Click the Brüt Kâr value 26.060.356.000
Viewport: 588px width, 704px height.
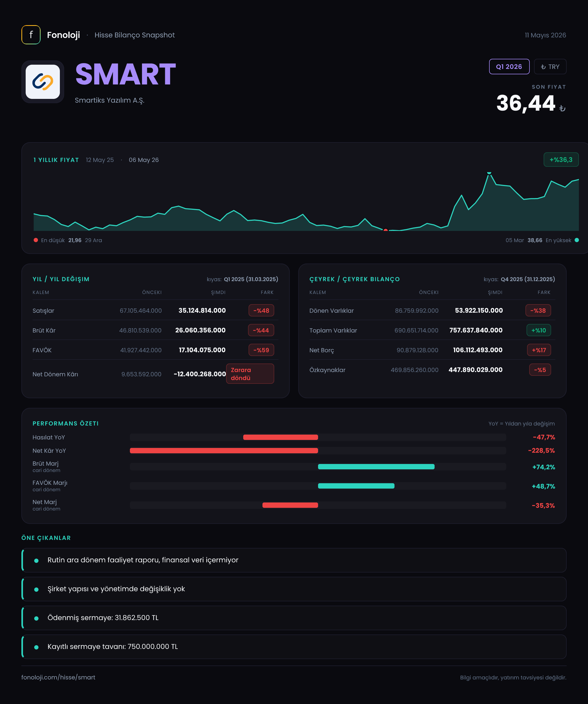coord(200,330)
